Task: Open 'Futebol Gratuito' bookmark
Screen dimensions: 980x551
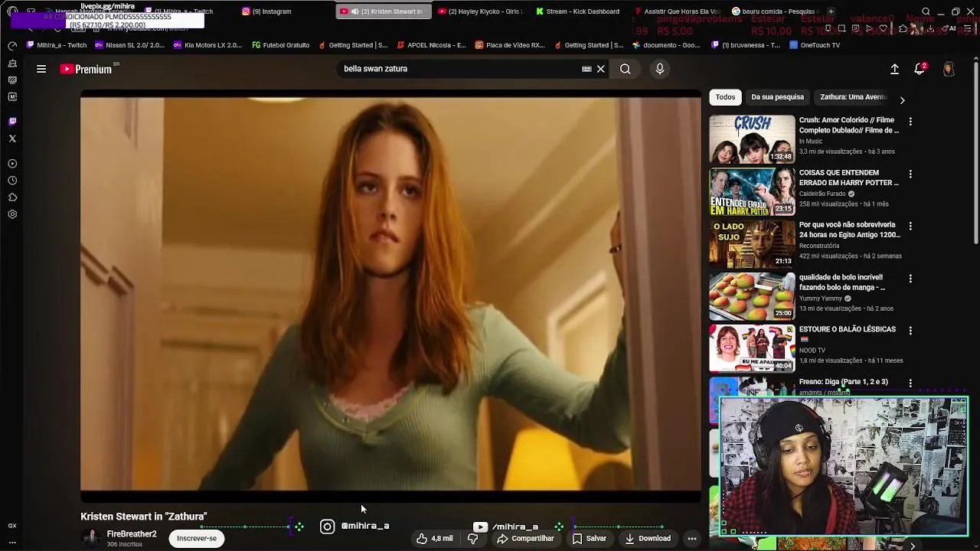Action: (280, 45)
